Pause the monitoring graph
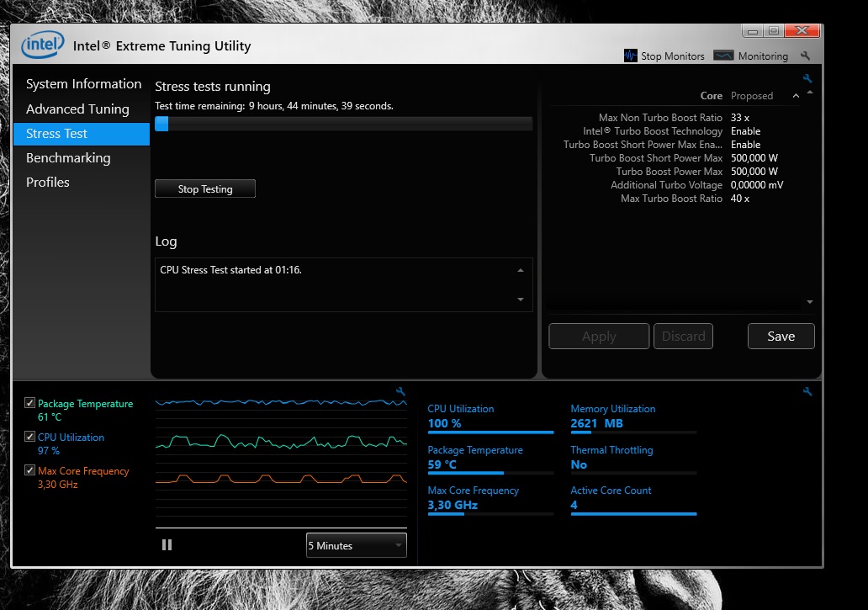Screen dimensions: 868x610 [167, 545]
